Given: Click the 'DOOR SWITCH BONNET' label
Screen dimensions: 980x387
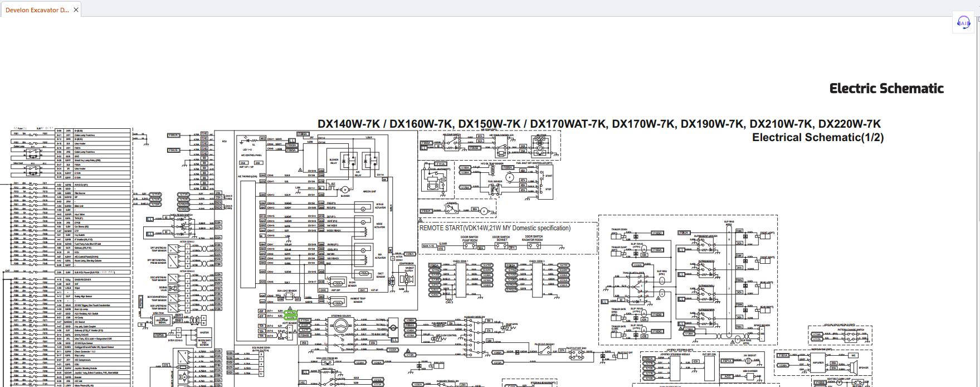Looking at the screenshot, I should click(501, 239).
